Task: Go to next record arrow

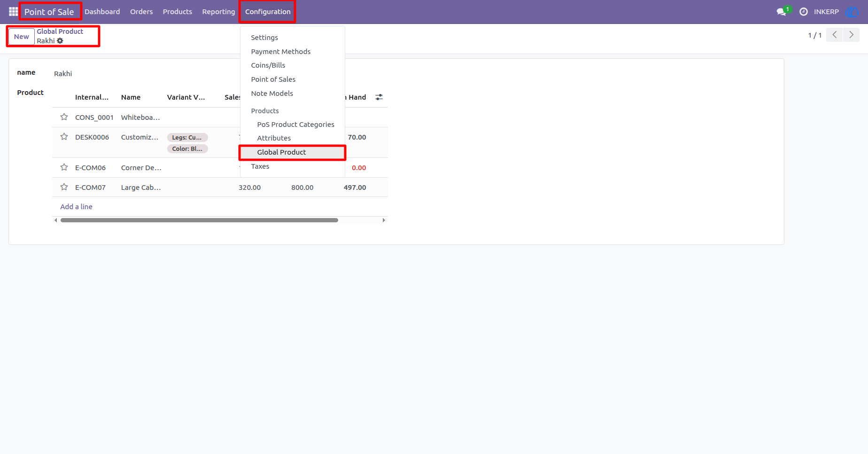Action: pyautogui.click(x=851, y=35)
